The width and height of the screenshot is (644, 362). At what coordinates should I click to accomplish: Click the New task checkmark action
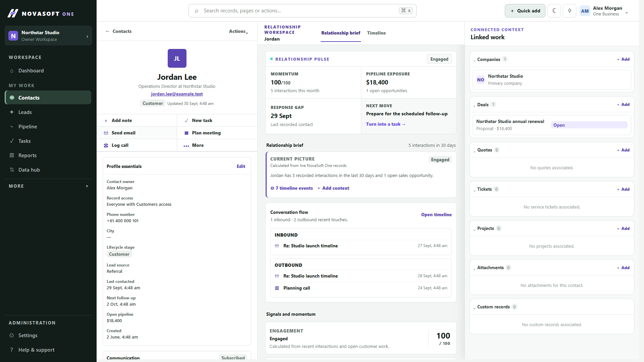click(217, 120)
